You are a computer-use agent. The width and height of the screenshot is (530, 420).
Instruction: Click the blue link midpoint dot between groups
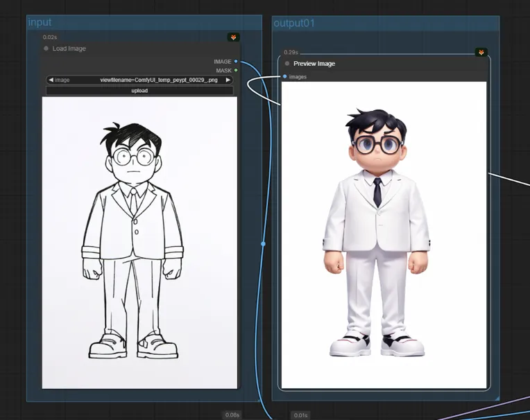(264, 243)
